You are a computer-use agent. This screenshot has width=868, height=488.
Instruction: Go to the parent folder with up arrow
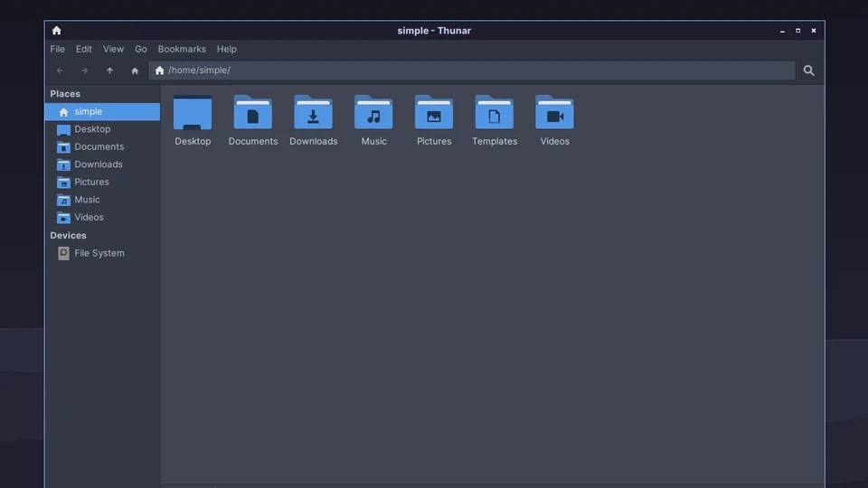[x=109, y=70]
